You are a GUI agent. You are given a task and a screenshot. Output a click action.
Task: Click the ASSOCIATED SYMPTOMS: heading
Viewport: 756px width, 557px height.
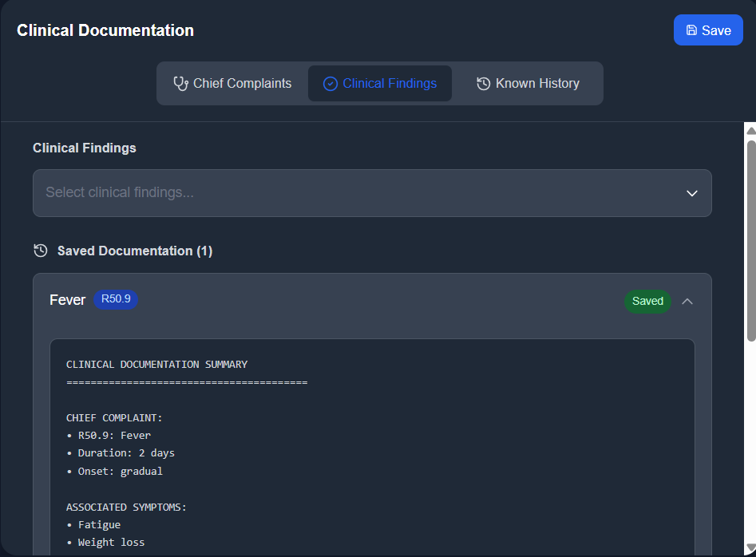(126, 507)
